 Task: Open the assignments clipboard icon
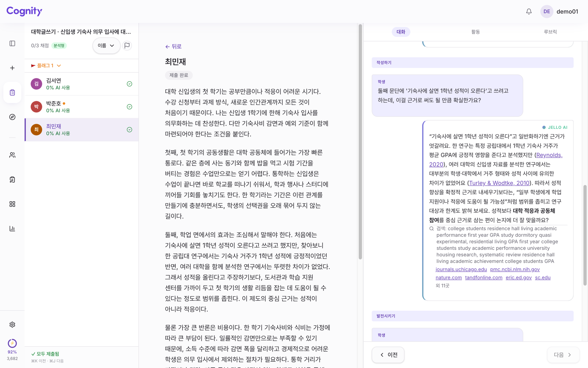pos(12,92)
